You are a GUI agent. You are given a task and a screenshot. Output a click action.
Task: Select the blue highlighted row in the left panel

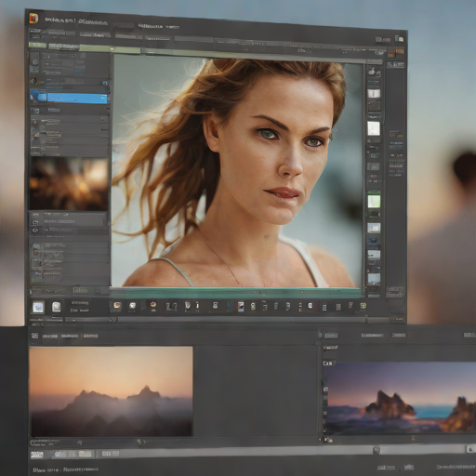tap(69, 98)
